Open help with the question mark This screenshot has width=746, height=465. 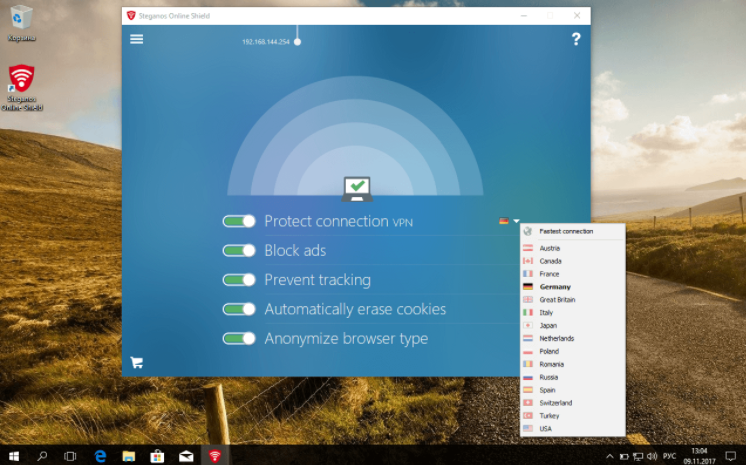(576, 39)
